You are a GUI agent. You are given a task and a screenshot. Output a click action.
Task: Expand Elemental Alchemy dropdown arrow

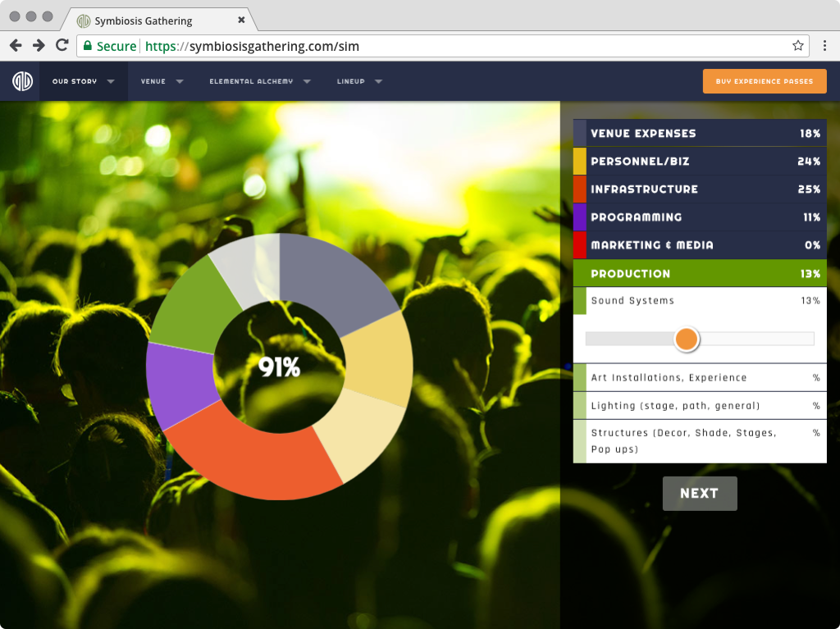[307, 81]
